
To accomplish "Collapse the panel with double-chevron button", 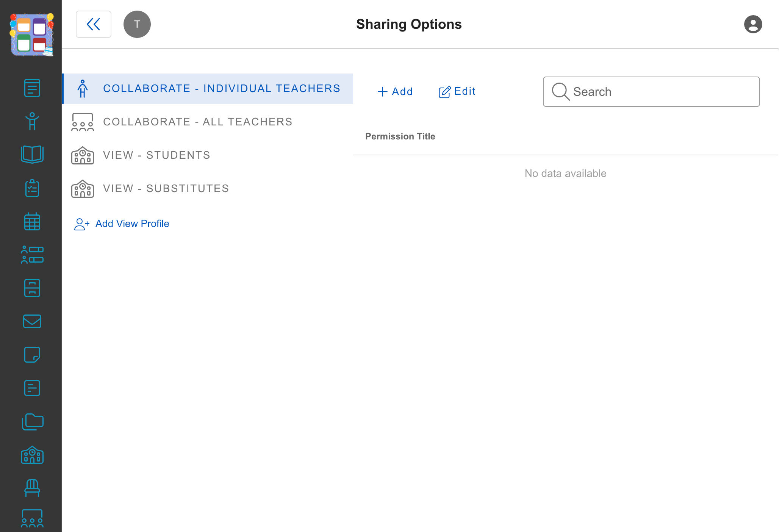I will point(94,24).
